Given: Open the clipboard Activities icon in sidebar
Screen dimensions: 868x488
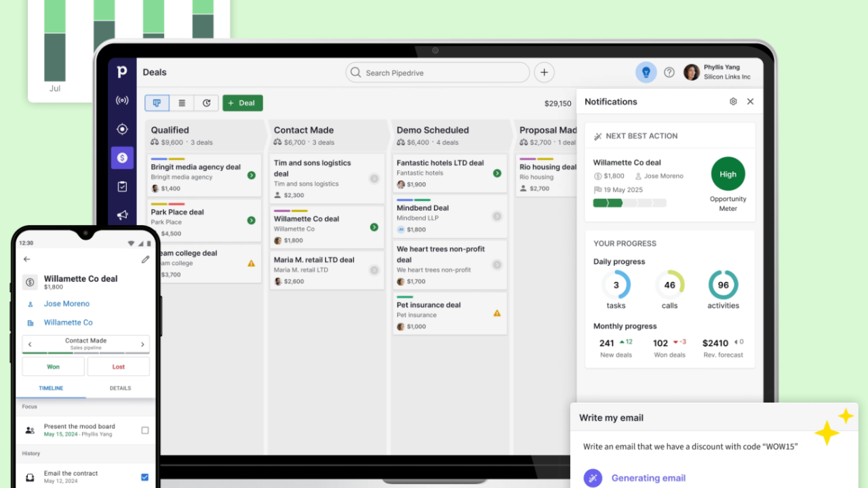Looking at the screenshot, I should pyautogui.click(x=122, y=186).
